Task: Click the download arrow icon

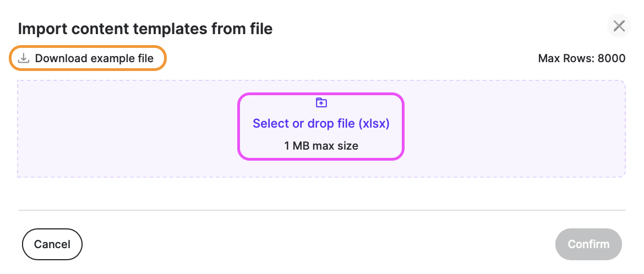Action: click(x=23, y=58)
